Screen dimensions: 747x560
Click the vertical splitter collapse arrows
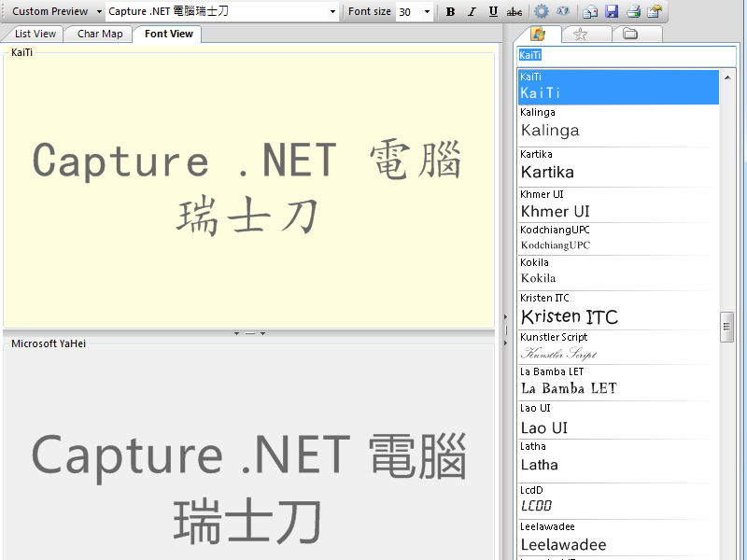point(506,329)
